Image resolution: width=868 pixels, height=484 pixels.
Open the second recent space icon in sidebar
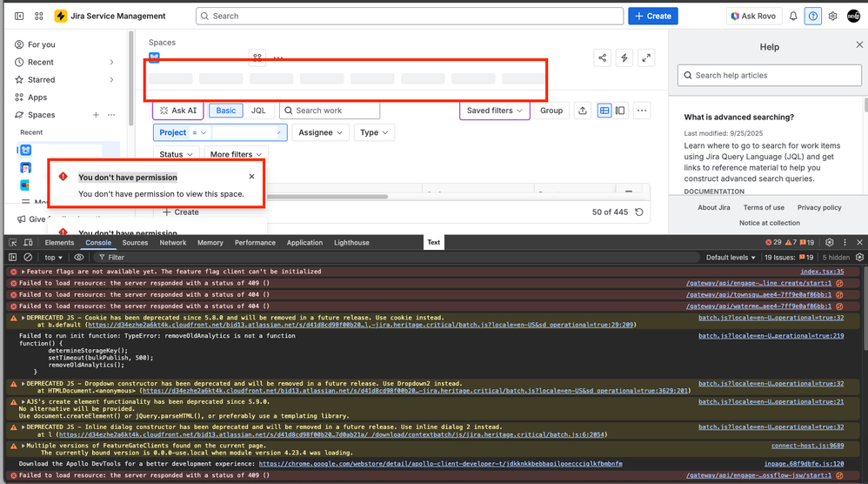point(25,168)
